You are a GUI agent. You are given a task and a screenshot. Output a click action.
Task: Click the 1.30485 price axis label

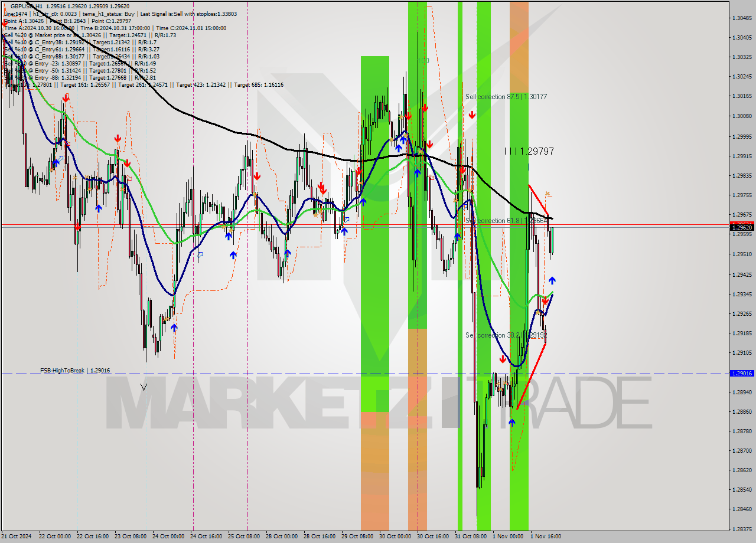pyautogui.click(x=742, y=18)
